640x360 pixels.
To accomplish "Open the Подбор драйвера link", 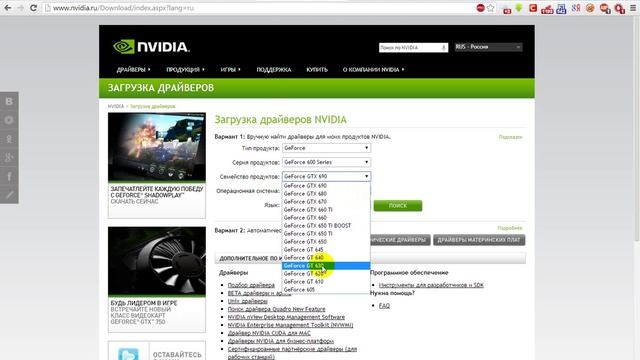I will (251, 285).
